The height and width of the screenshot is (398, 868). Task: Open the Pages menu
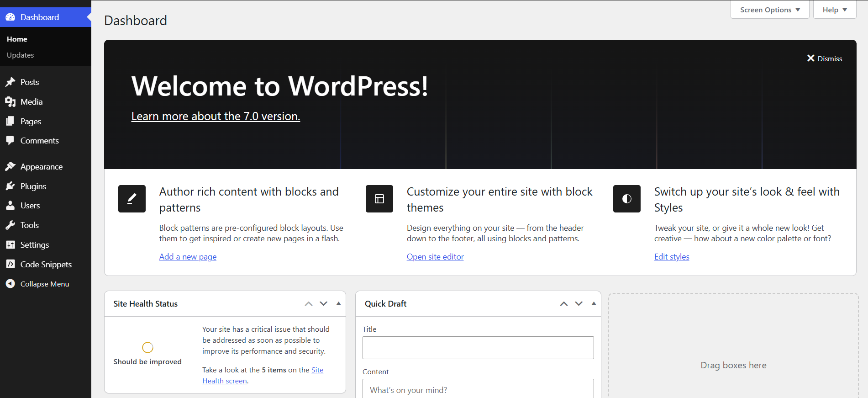[46, 122]
